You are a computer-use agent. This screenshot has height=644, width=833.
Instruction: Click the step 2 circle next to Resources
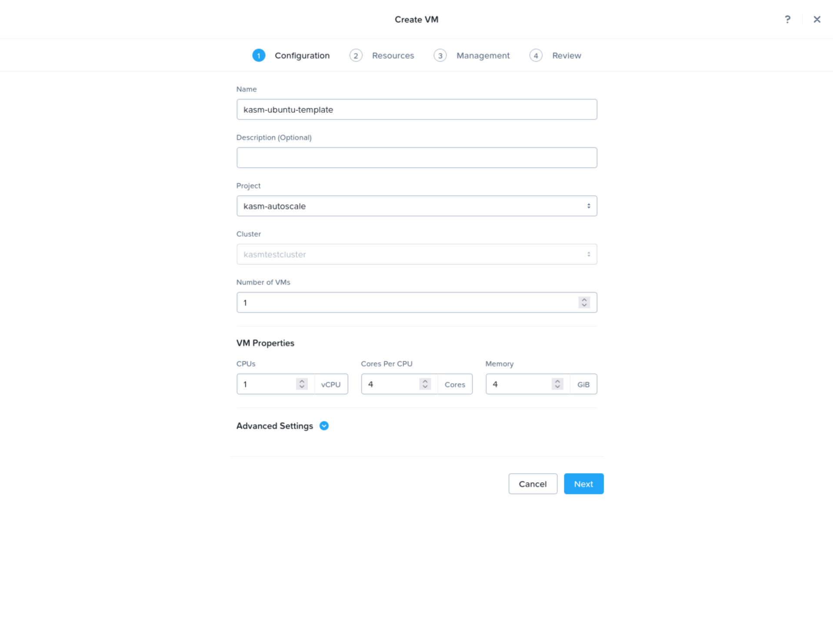[x=356, y=55]
